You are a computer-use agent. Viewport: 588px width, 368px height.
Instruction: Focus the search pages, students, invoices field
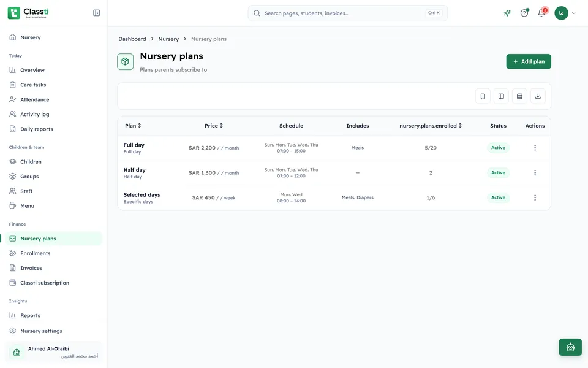pos(348,13)
